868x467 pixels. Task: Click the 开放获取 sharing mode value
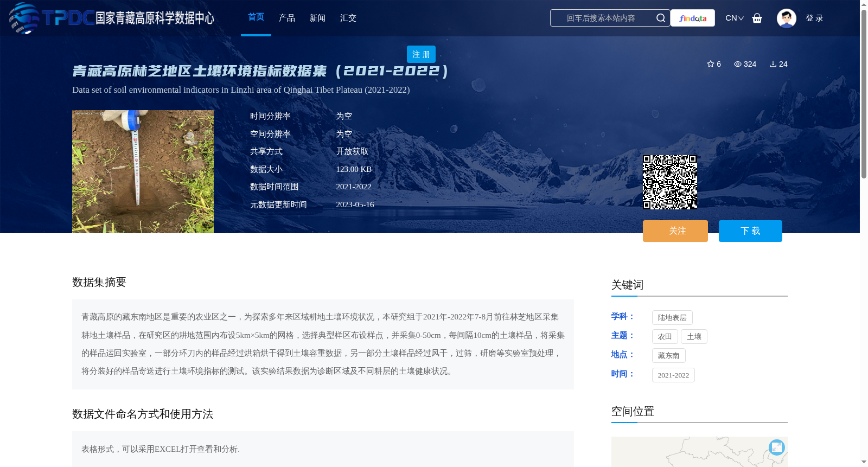(352, 151)
